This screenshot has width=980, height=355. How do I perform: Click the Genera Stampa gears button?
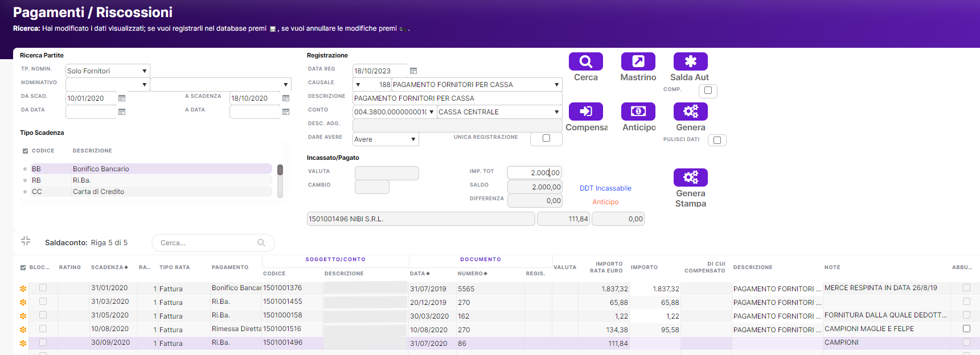[x=690, y=177]
